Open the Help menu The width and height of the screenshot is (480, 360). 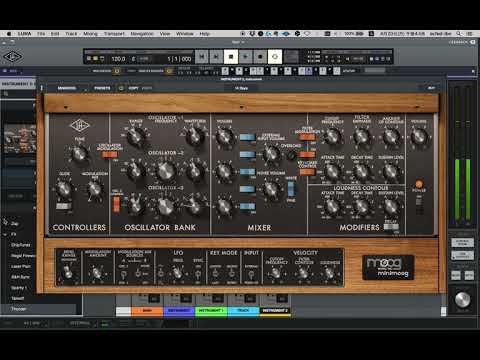point(204,34)
